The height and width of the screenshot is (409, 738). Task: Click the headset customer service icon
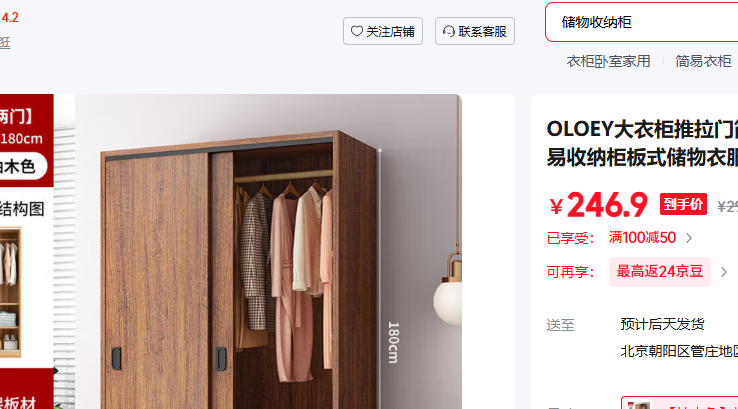pyautogui.click(x=449, y=31)
